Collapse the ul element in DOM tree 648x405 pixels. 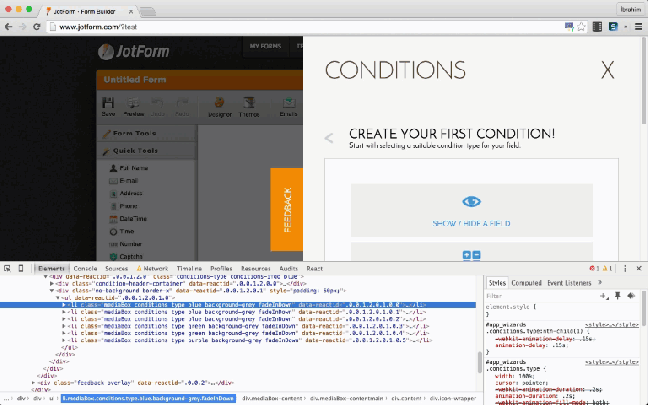click(x=58, y=297)
